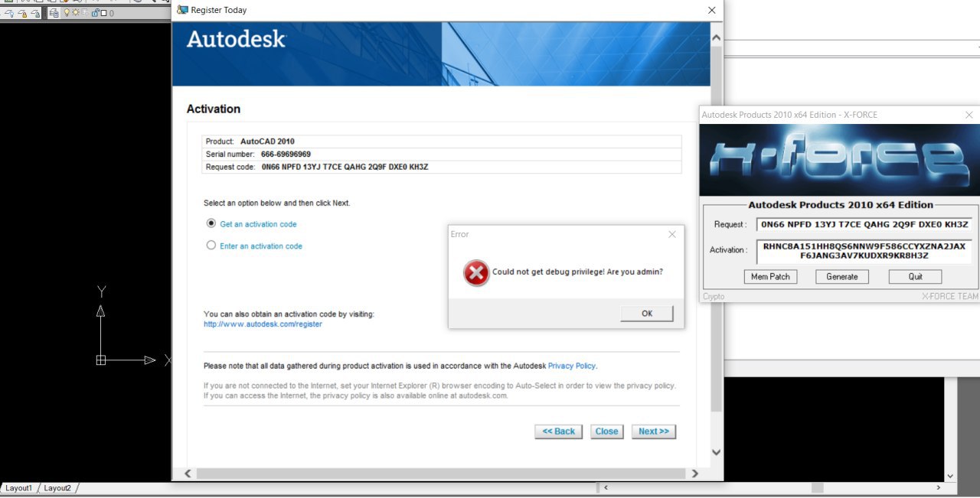Click the layer icon with blue lightbulb
This screenshot has height=498, width=980.
click(x=10, y=13)
